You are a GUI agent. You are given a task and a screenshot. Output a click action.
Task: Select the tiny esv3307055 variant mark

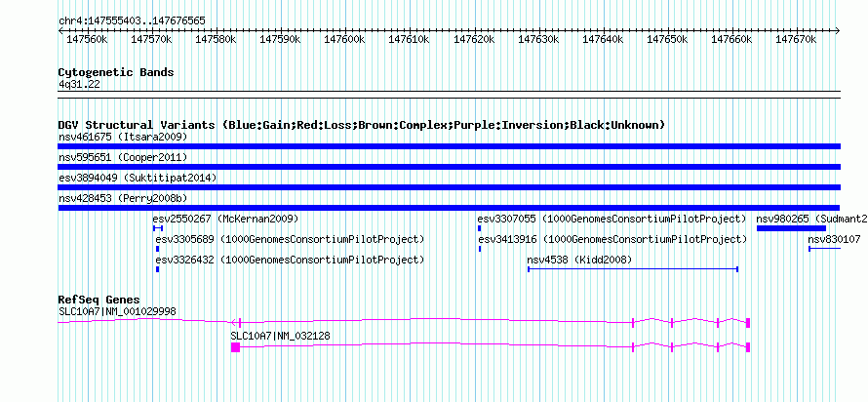click(x=480, y=228)
